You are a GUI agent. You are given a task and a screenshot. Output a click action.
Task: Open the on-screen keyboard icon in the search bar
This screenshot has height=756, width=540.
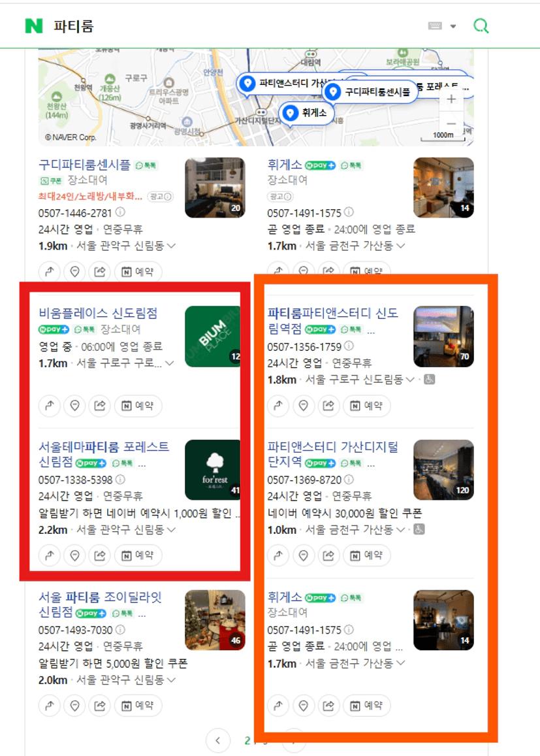pos(435,25)
